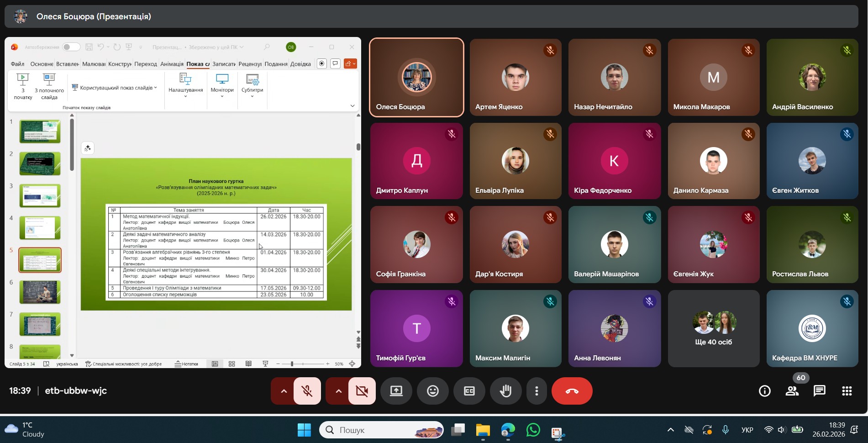Click the present screen icon
Viewport: 868px width, 443px height.
point(396,391)
